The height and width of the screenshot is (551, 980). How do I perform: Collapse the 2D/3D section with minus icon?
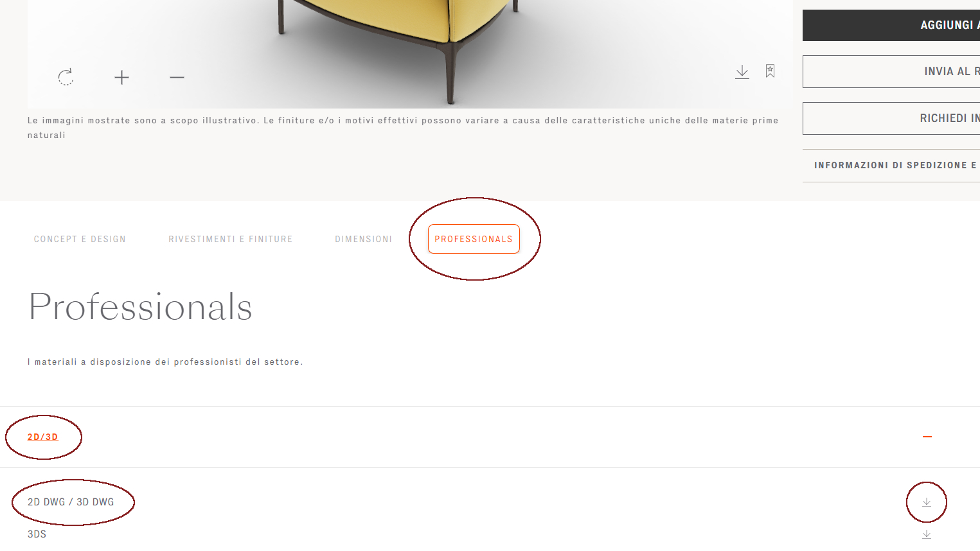927,437
